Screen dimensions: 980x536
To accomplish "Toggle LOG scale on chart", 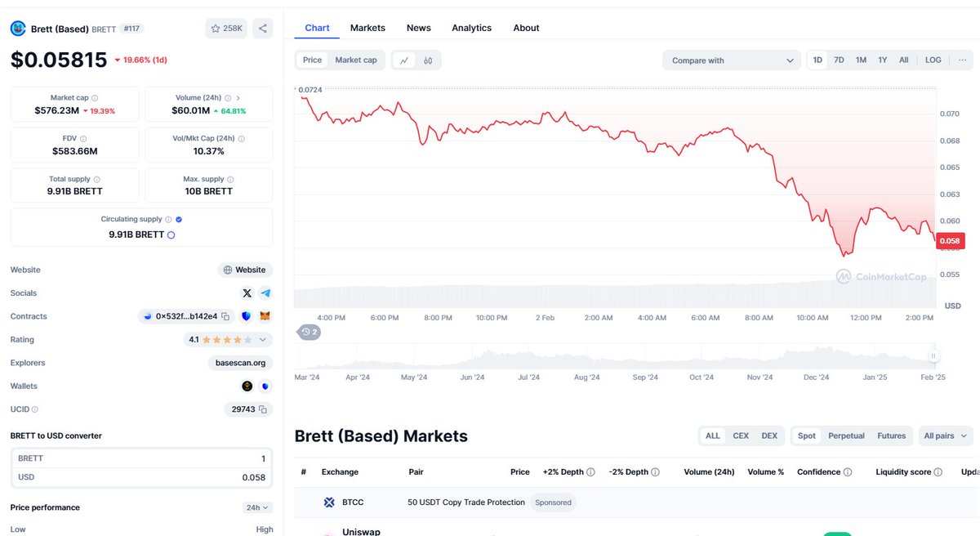I will pos(933,60).
